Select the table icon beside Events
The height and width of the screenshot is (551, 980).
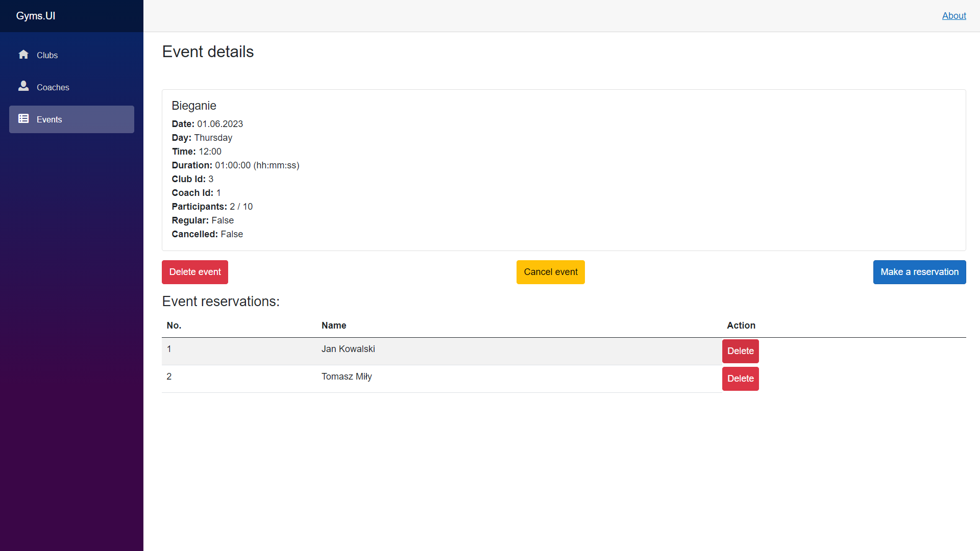coord(23,118)
